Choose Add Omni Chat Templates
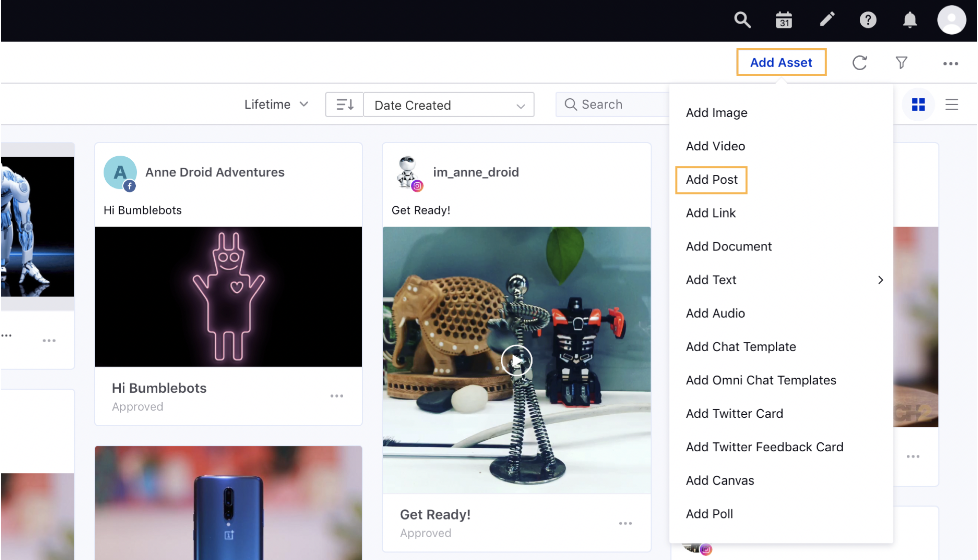 tap(781, 380)
